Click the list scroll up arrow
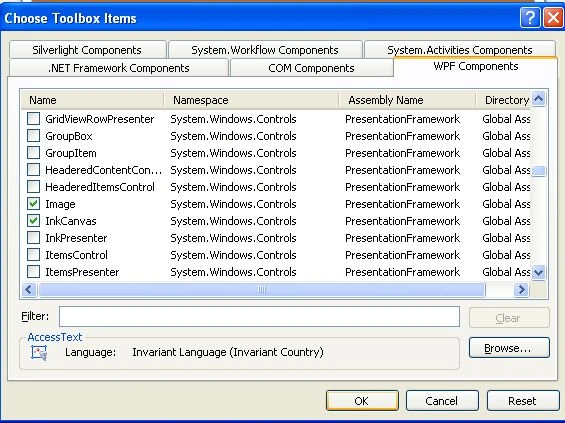The image size is (565, 423). tap(539, 99)
